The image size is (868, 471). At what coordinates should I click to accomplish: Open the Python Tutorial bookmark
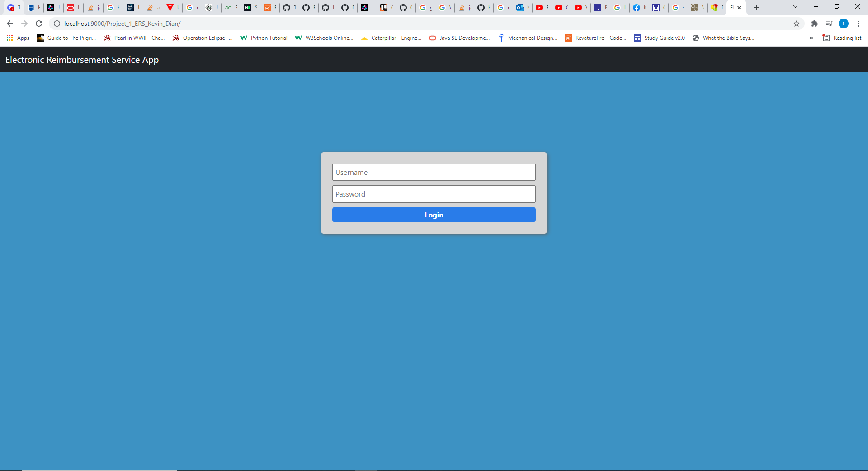point(264,38)
